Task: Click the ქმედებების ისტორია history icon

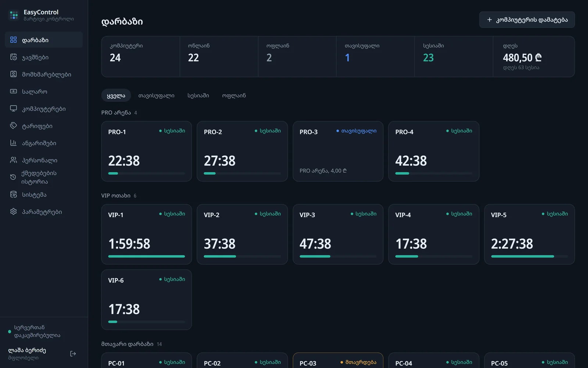Action: [13, 177]
